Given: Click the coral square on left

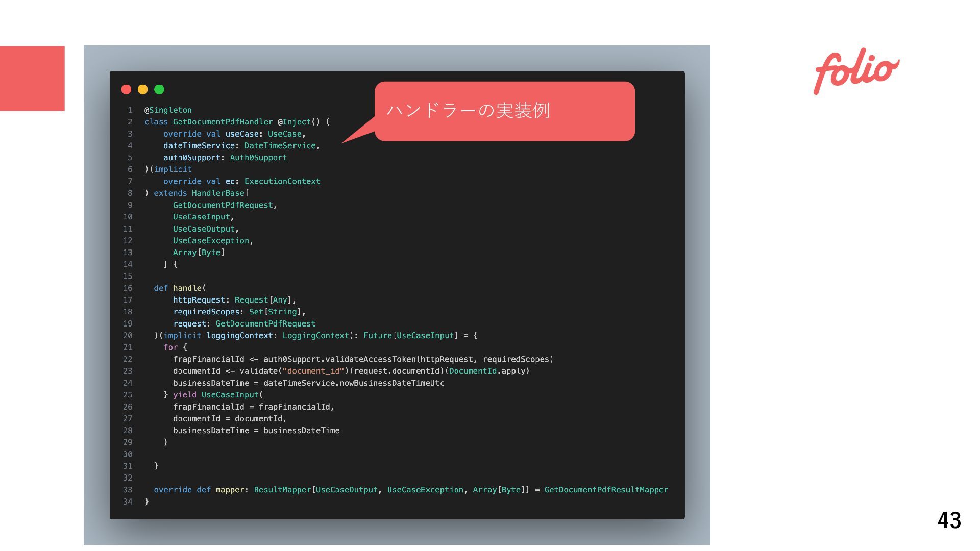Looking at the screenshot, I should click(x=32, y=78).
